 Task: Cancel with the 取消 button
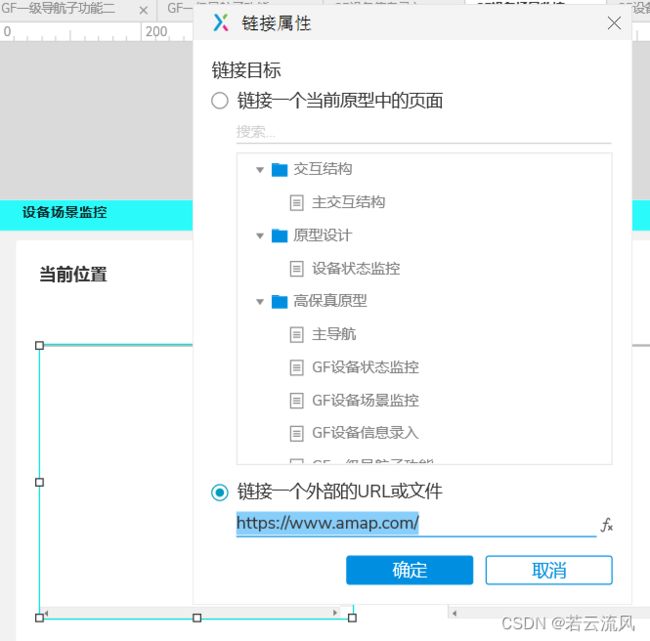click(x=549, y=570)
